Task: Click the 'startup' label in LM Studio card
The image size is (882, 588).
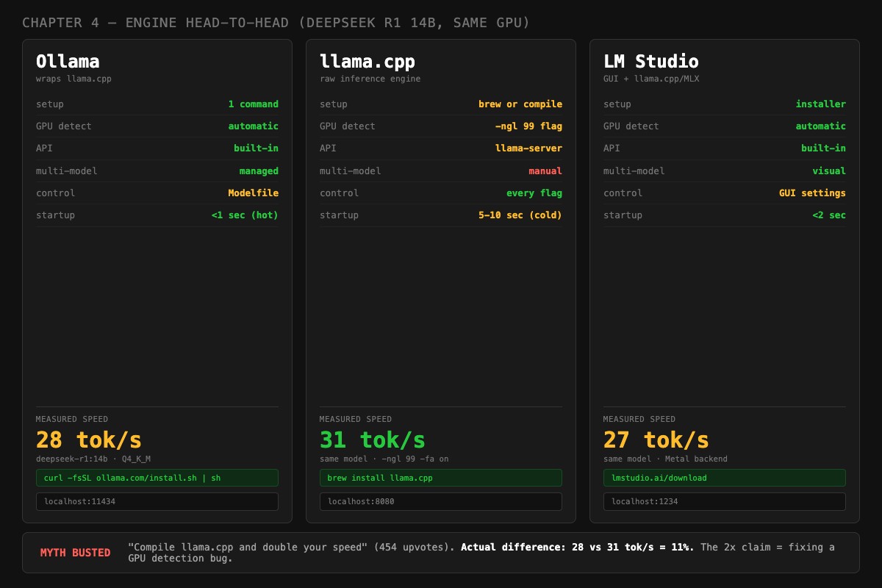Action: tap(623, 215)
